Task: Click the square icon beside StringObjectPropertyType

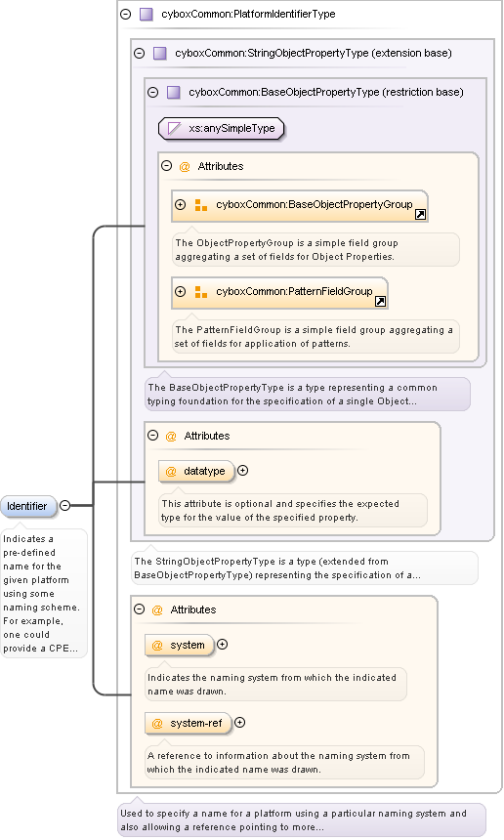Action: point(159,53)
